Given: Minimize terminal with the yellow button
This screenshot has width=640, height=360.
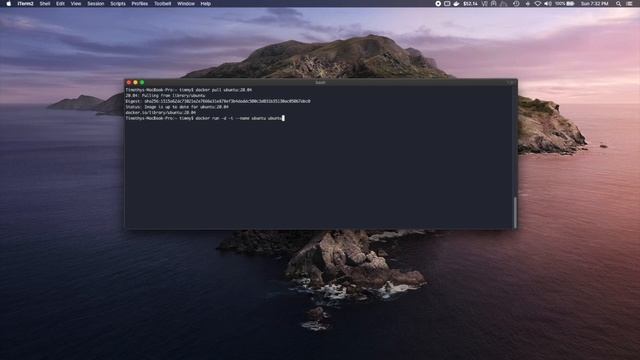Looking at the screenshot, I should pos(136,82).
